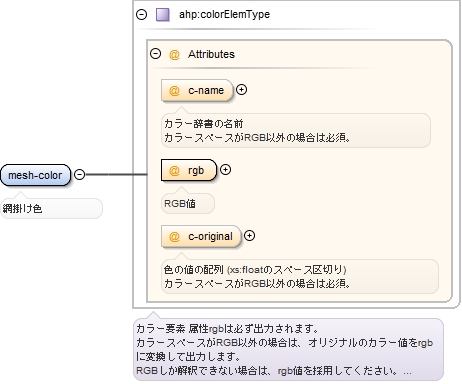Click the Attributes heading label
The height and width of the screenshot is (384, 462).
[211, 54]
